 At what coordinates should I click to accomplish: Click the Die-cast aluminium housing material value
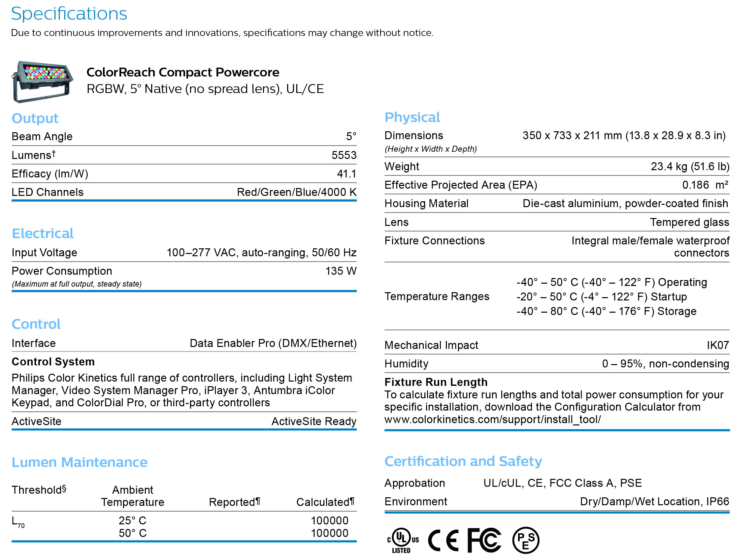(626, 203)
